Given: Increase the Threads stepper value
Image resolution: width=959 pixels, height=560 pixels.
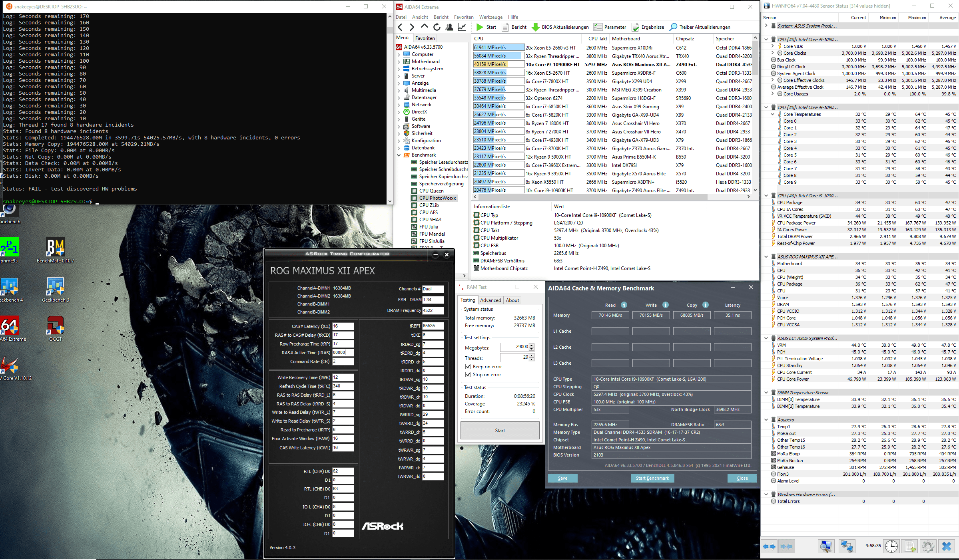Looking at the screenshot, I should [x=532, y=355].
